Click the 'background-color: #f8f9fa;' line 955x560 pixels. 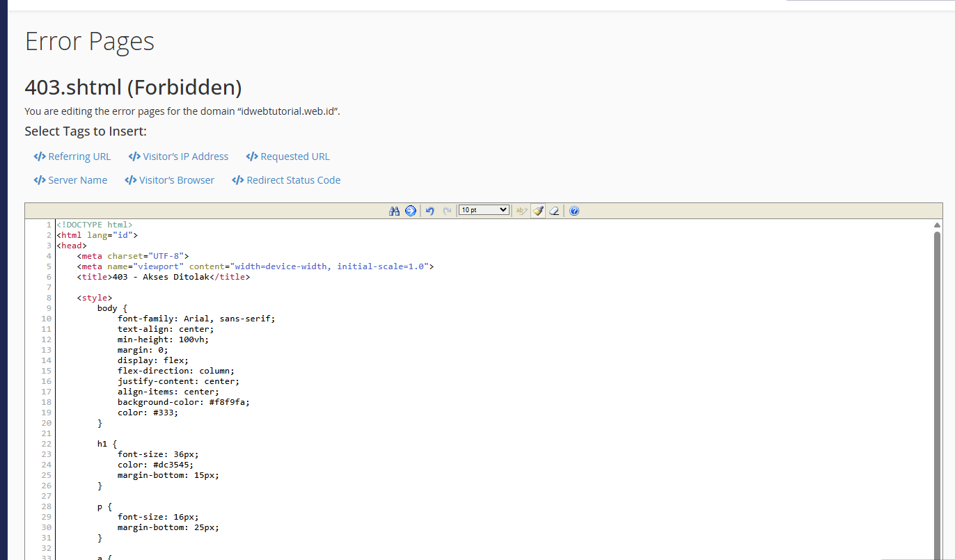pos(184,402)
